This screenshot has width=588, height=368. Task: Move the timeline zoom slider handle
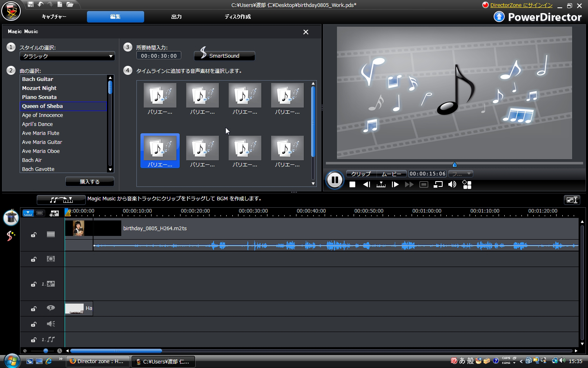[x=46, y=351]
